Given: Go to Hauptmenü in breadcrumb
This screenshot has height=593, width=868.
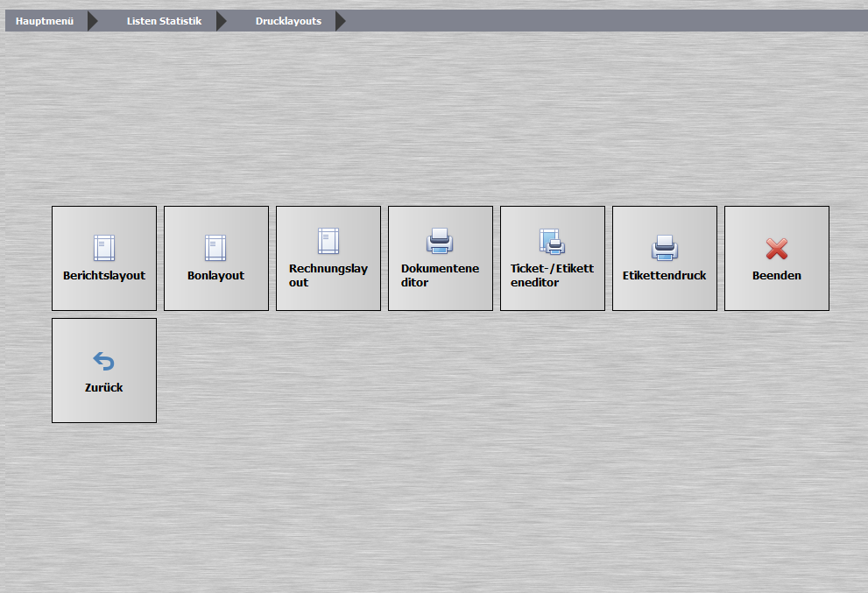Looking at the screenshot, I should [x=45, y=21].
